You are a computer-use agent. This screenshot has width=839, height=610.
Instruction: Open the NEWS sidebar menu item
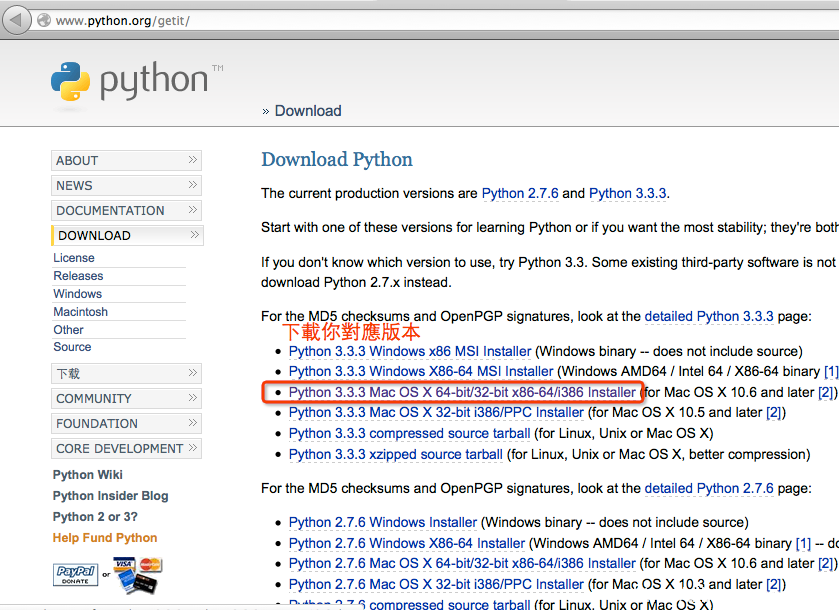click(75, 186)
